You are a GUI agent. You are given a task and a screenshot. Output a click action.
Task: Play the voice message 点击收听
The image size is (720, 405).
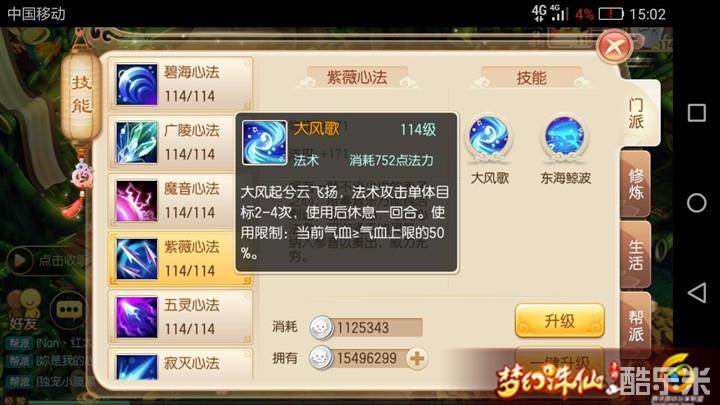click(x=46, y=261)
